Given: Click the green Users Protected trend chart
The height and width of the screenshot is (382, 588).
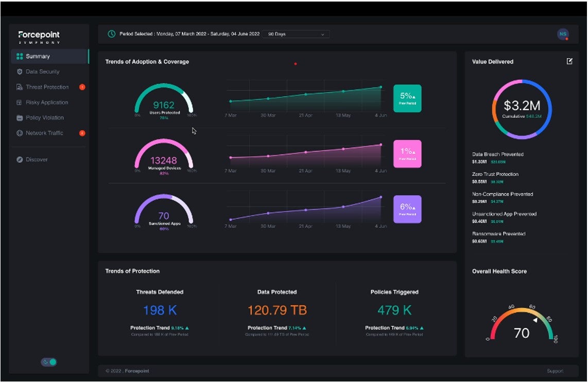Looking at the screenshot, I should [x=306, y=98].
